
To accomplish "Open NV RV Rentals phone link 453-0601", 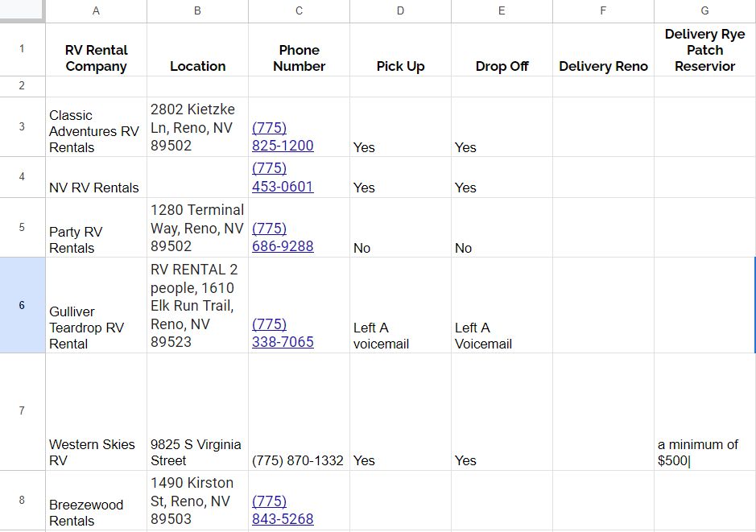I will (283, 177).
